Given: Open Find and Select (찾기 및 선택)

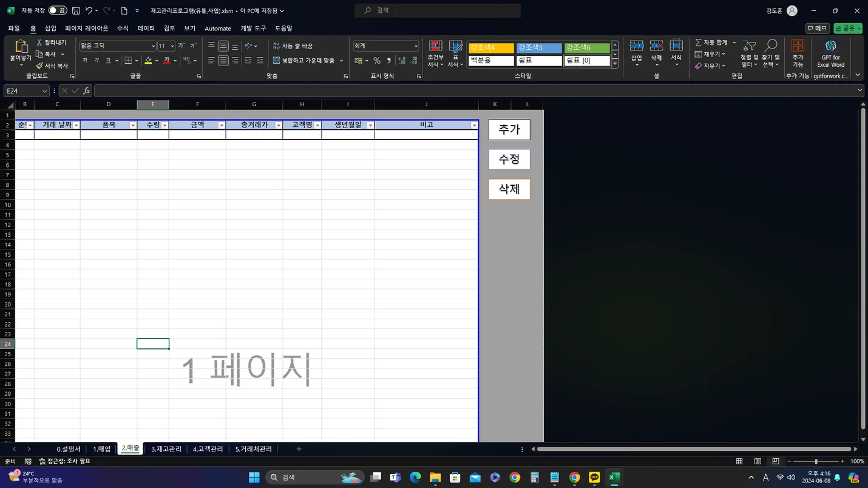Looking at the screenshot, I should point(771,54).
